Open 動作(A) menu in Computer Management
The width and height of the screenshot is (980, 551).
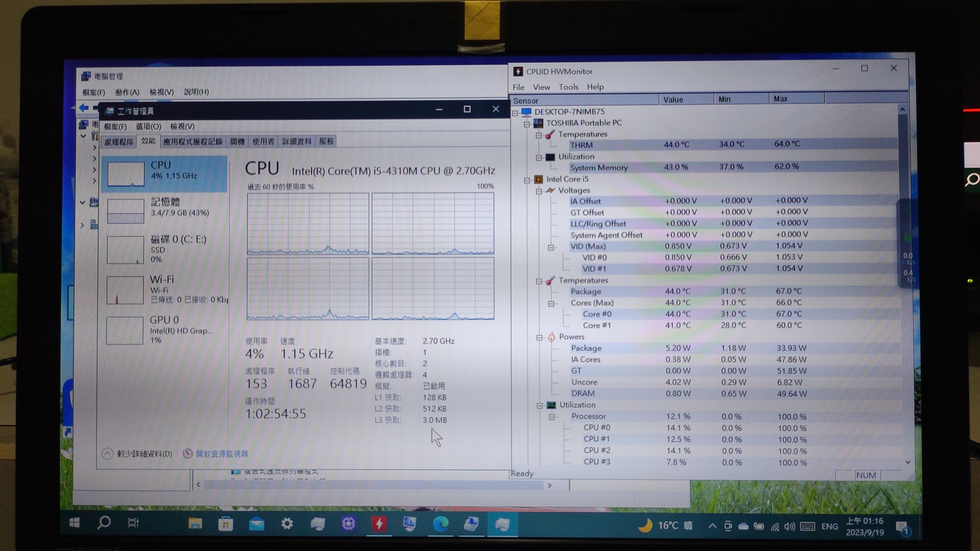coord(127,92)
